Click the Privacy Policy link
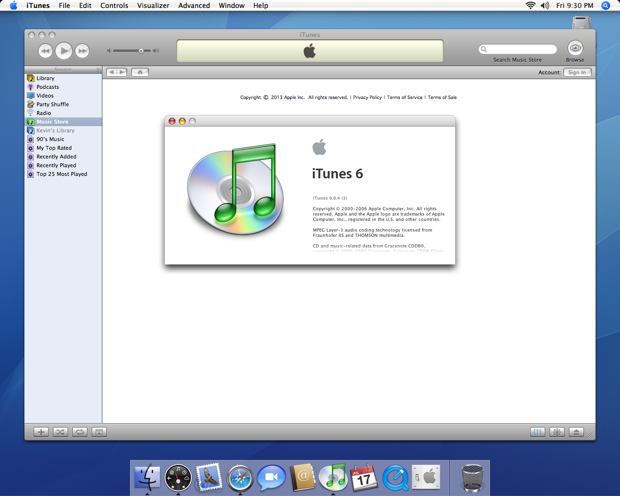This screenshot has height=496, width=620. (x=367, y=97)
